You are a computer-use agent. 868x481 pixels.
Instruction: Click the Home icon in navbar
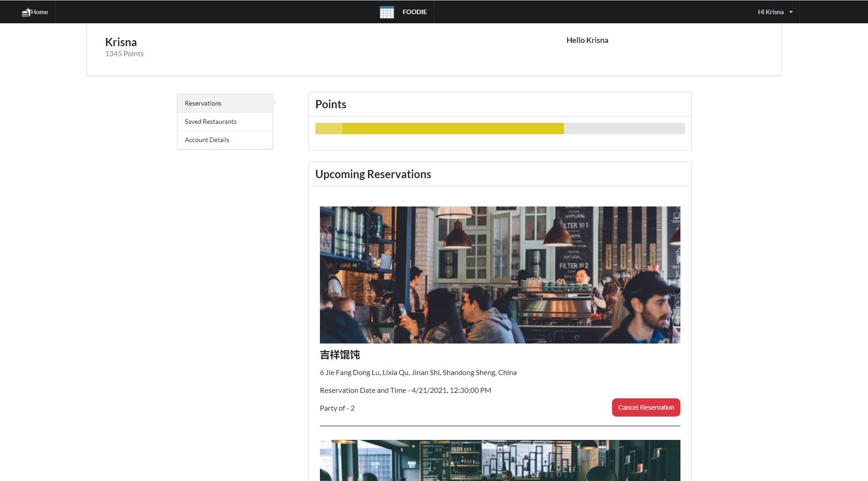pos(26,12)
